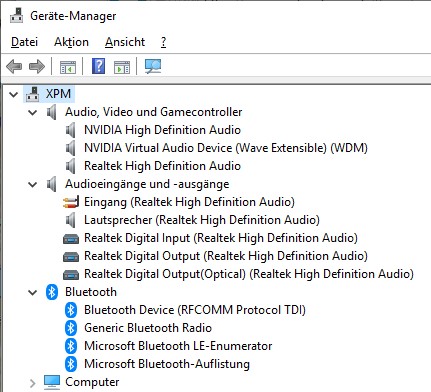This screenshot has height=392, width=431.
Task: Open the ? help menu
Action: click(163, 42)
